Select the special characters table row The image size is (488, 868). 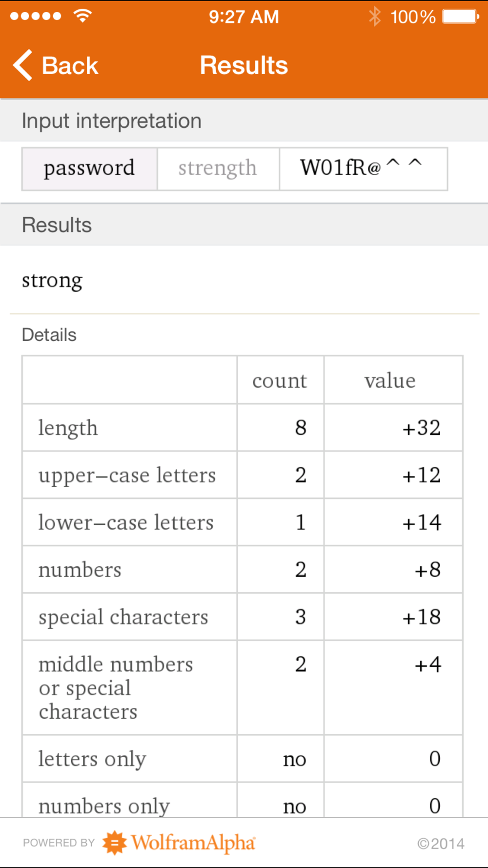(243, 617)
